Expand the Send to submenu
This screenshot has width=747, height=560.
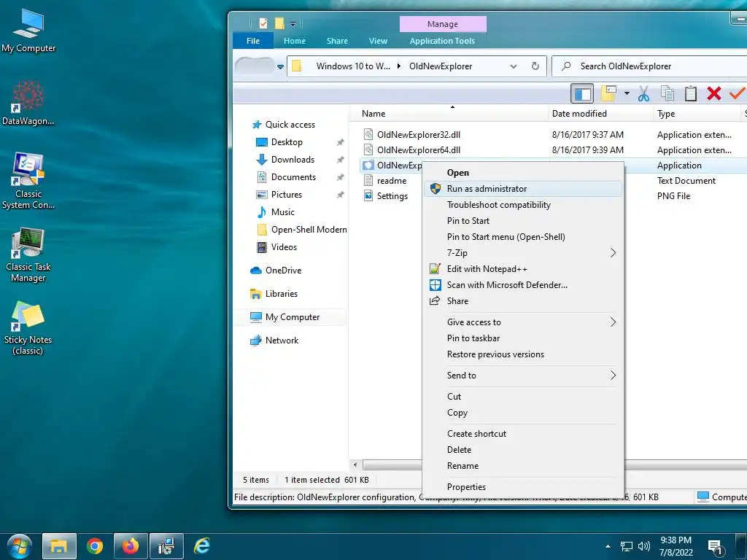[613, 376]
